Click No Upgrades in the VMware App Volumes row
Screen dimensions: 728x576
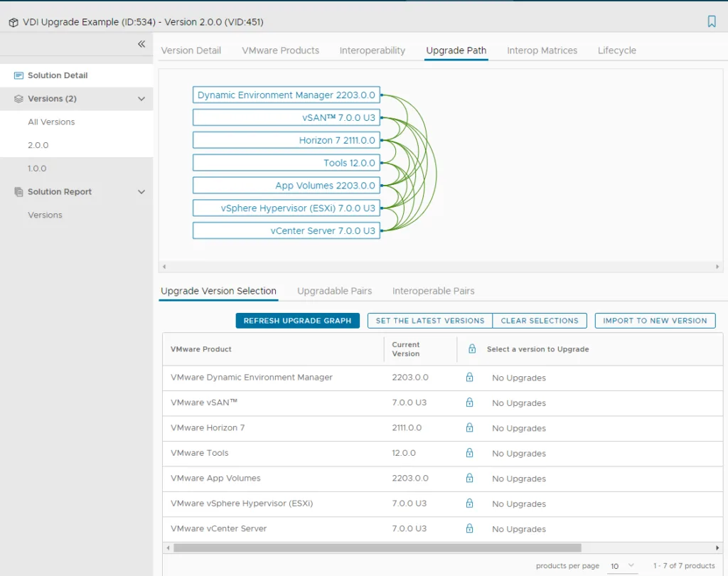[519, 479]
